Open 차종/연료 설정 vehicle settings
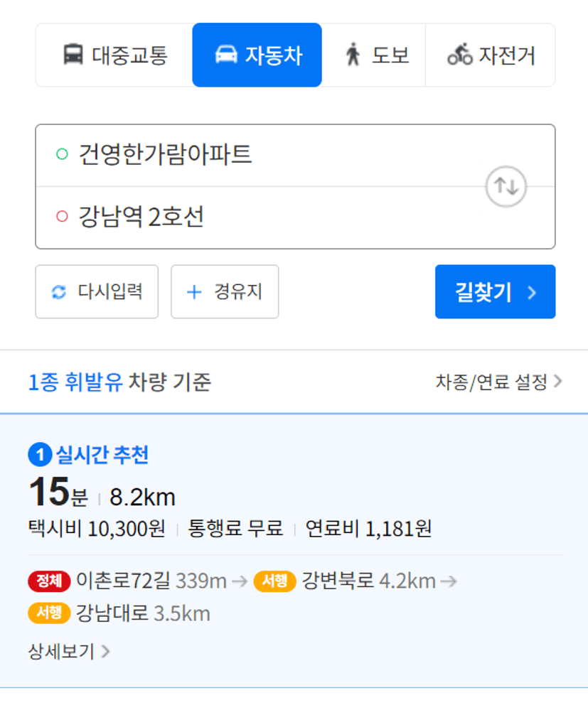The image size is (588, 705). [498, 382]
